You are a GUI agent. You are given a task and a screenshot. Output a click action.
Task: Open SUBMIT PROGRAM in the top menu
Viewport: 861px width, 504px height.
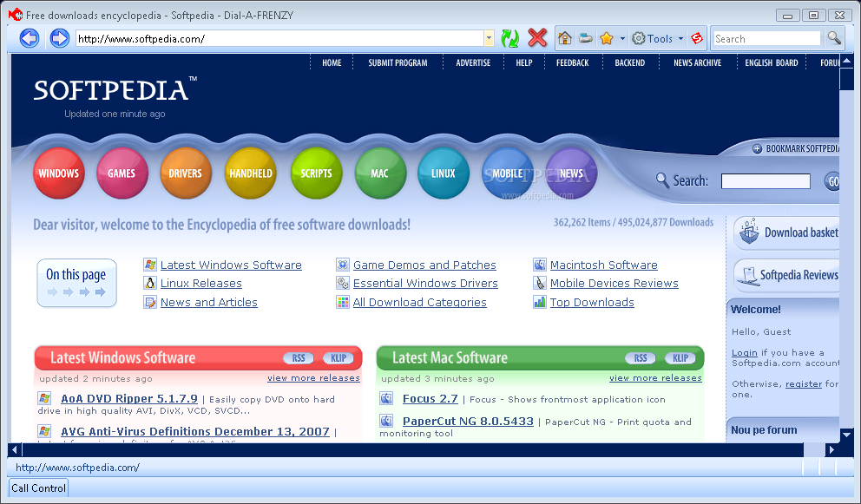(x=398, y=62)
